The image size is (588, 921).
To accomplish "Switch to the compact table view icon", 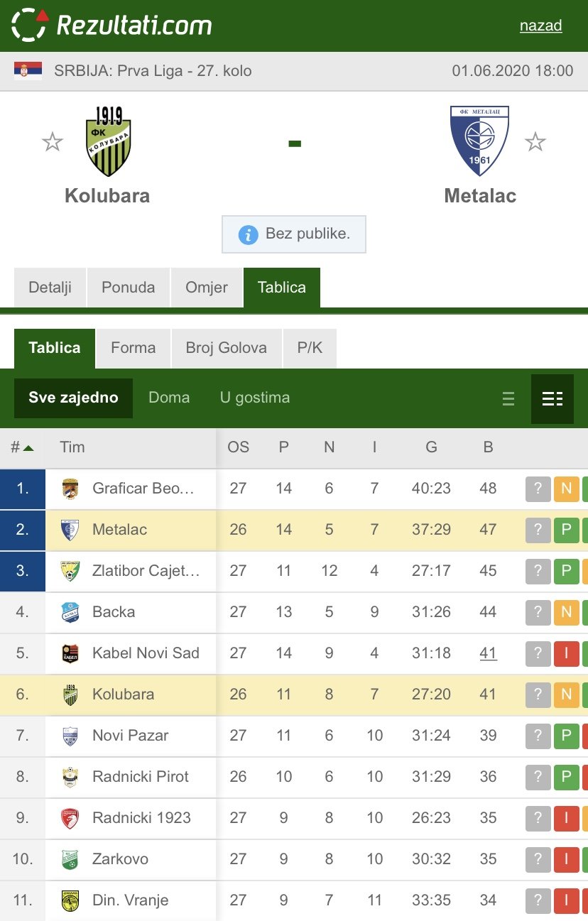I will click(508, 399).
